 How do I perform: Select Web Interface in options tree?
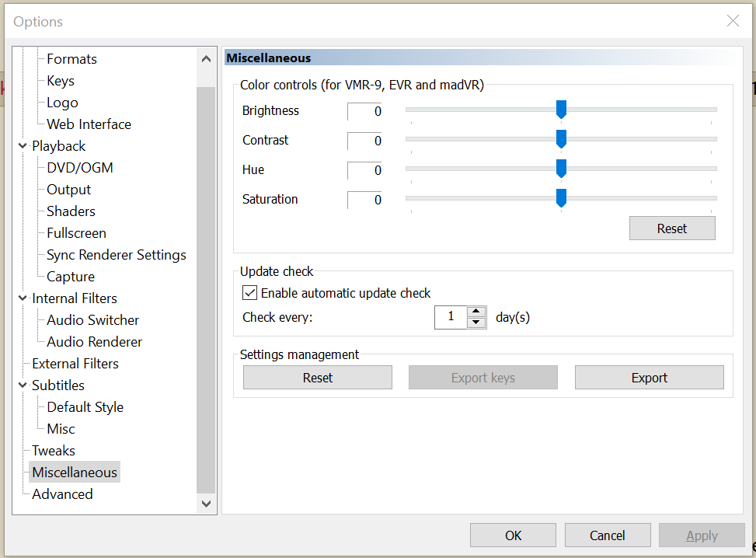pos(89,124)
